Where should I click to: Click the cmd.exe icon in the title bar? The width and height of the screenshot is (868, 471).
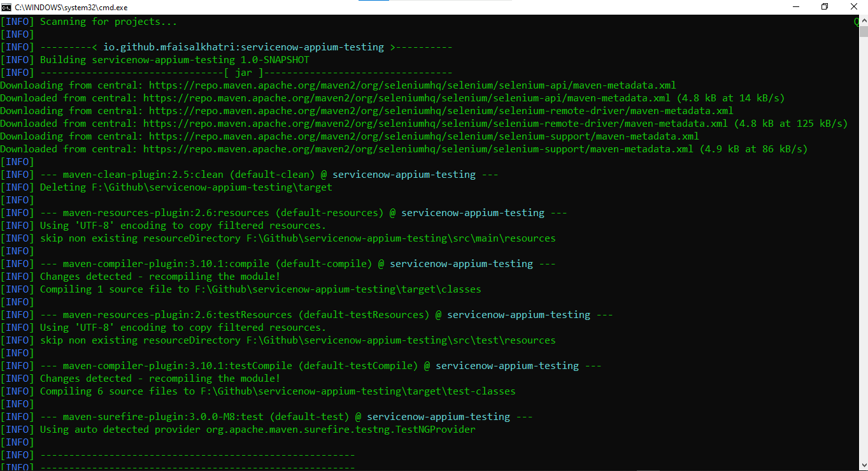pyautogui.click(x=6, y=7)
